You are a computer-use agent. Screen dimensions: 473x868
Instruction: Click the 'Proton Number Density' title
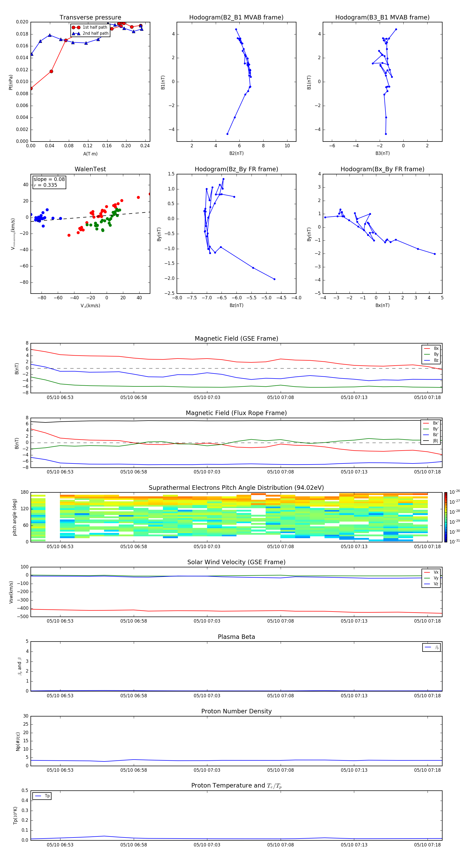[x=236, y=711]
